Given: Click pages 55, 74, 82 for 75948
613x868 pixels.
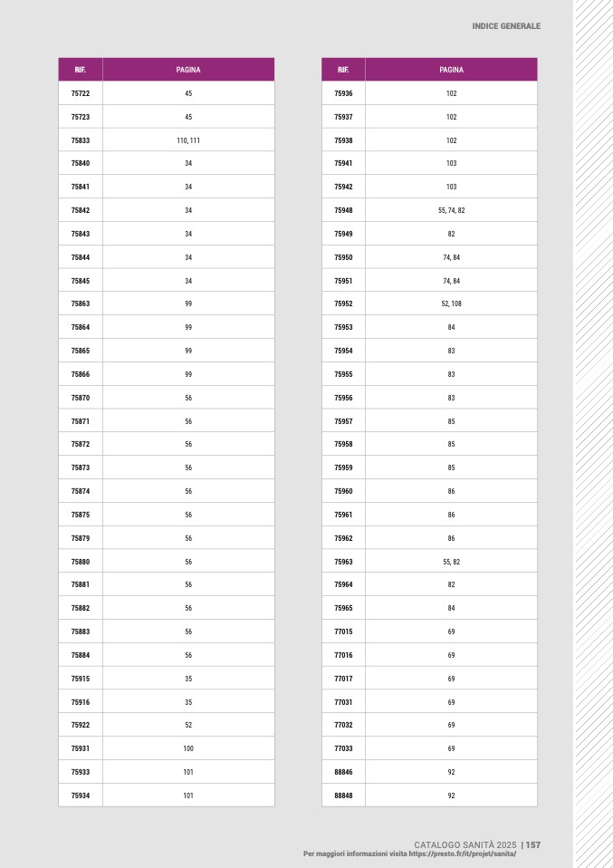Looking at the screenshot, I should pos(451,210).
